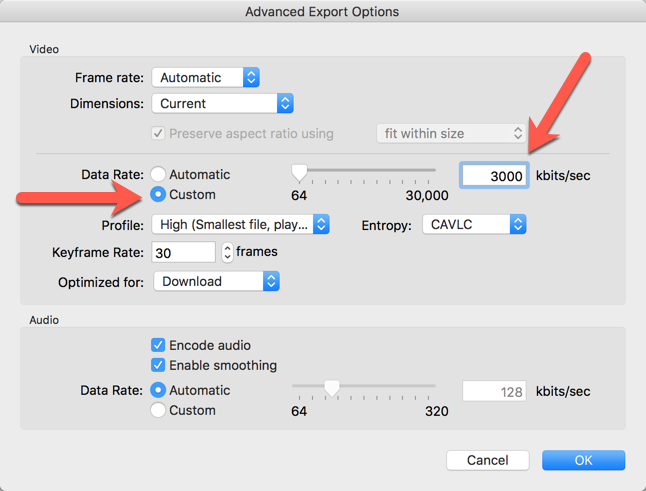Image resolution: width=646 pixels, height=491 pixels.
Task: Open the Profile dropdown
Action: point(241,225)
